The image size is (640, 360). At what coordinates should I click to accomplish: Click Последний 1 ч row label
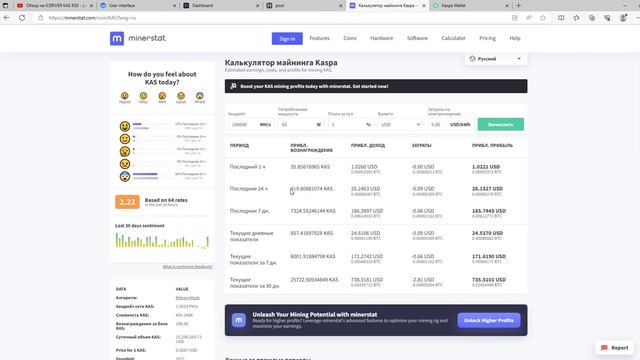[x=247, y=167]
